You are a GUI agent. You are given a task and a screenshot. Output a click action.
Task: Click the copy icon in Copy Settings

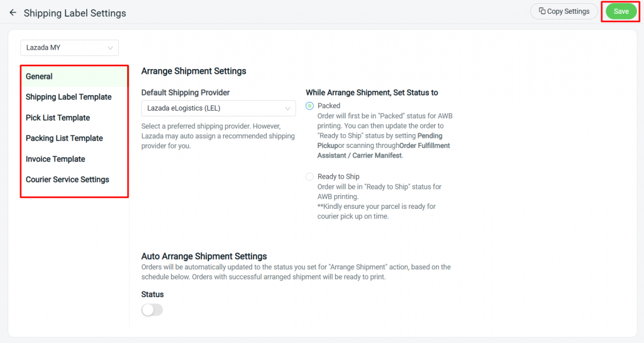pos(542,11)
